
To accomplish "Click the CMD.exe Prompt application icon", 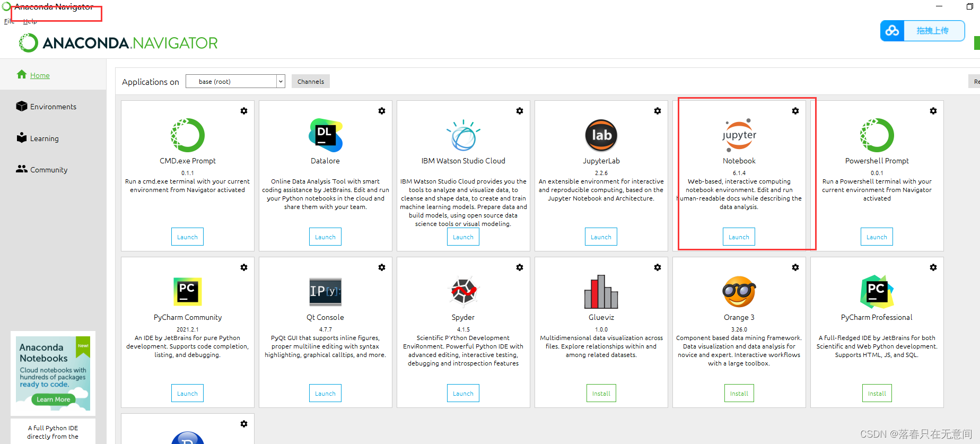I will pyautogui.click(x=188, y=135).
